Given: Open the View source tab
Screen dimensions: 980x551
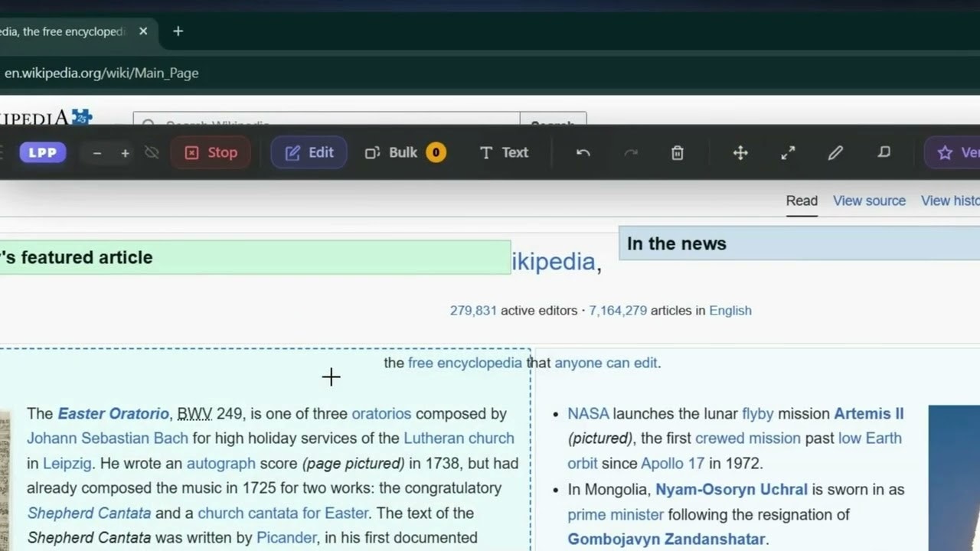Looking at the screenshot, I should tap(869, 201).
